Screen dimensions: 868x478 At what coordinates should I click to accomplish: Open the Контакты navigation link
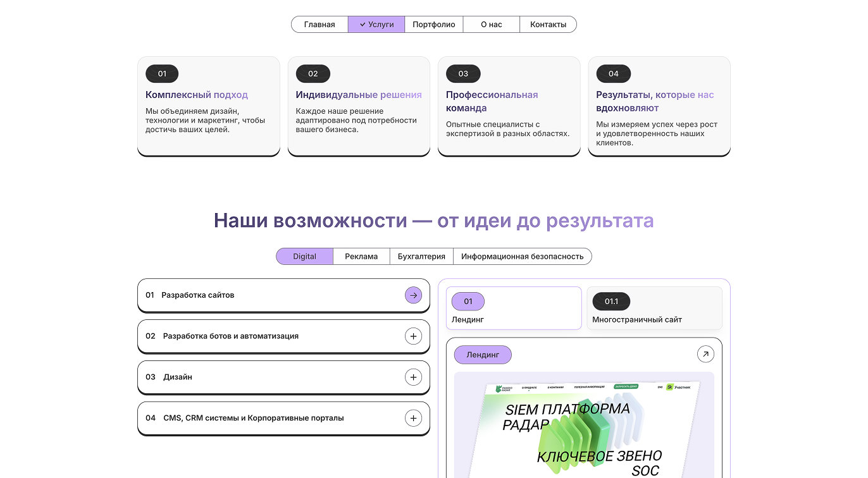pyautogui.click(x=548, y=25)
